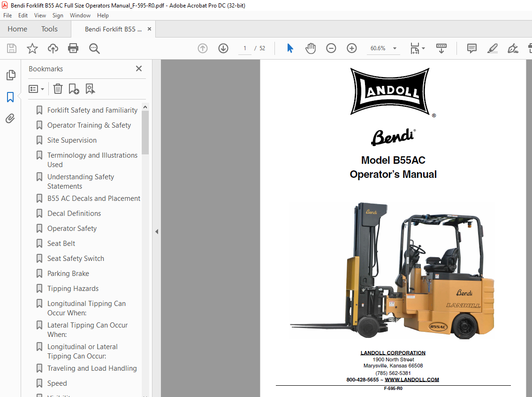532x397 pixels.
Task: Open Page Thumbnails panel icon
Action: [10, 75]
